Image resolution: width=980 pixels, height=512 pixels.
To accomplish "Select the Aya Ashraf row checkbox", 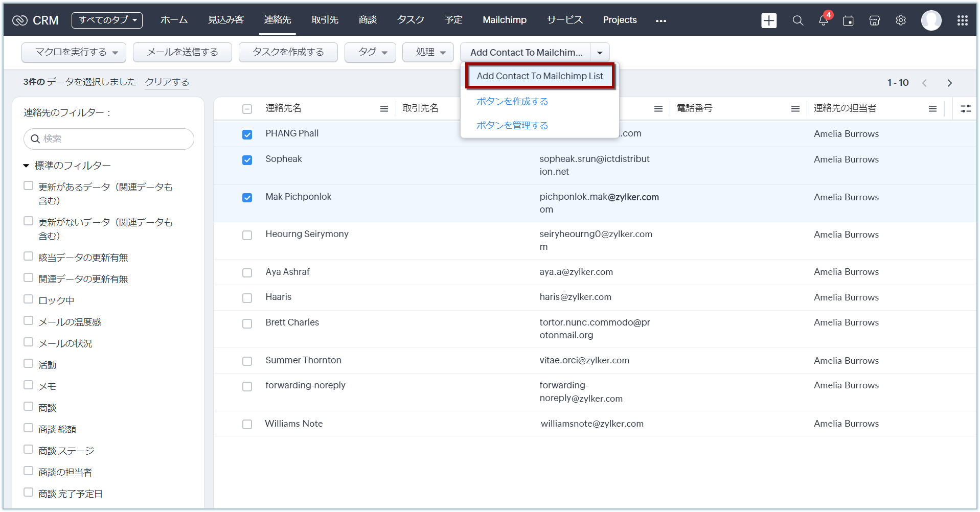I will pos(247,273).
